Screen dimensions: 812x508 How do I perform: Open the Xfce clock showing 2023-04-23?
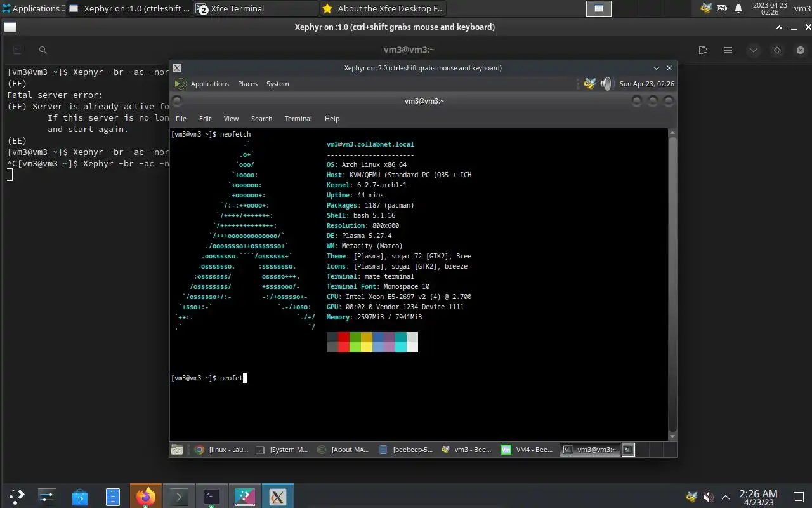pyautogui.click(x=769, y=8)
